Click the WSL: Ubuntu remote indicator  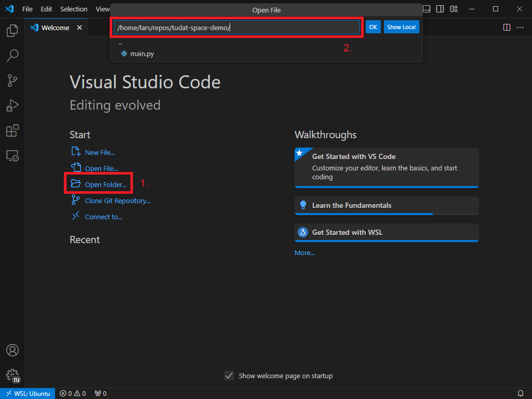tap(28, 394)
